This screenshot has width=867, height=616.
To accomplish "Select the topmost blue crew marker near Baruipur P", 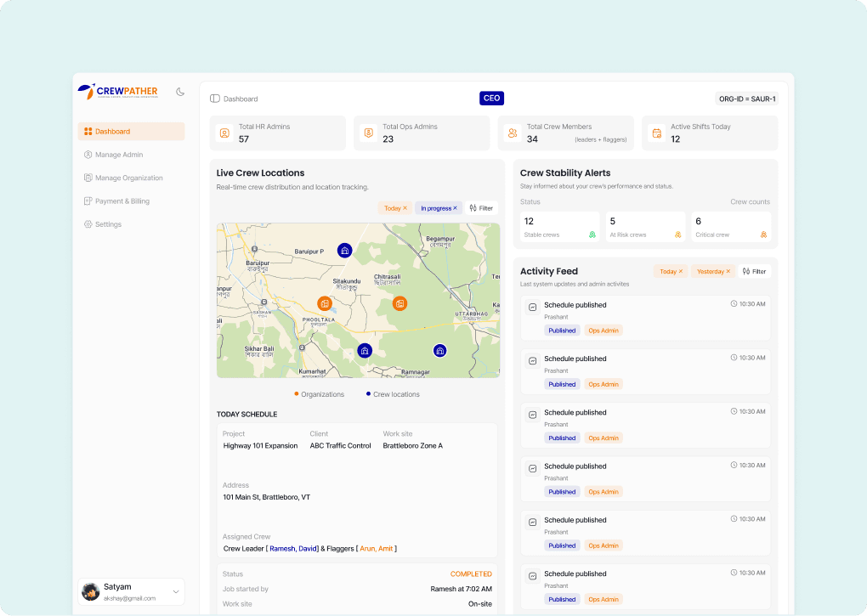I will (x=344, y=250).
